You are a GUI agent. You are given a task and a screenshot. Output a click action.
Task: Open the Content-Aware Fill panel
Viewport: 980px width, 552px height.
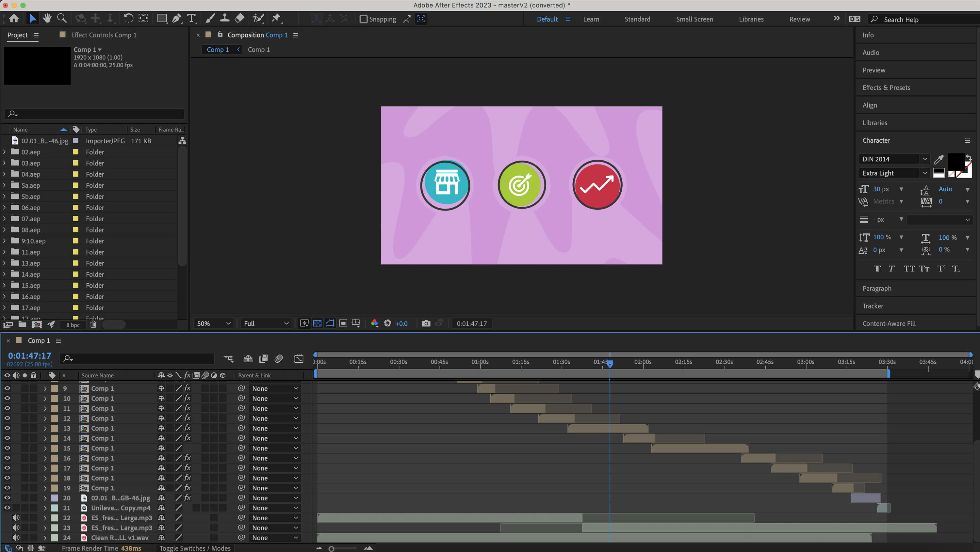click(x=889, y=323)
